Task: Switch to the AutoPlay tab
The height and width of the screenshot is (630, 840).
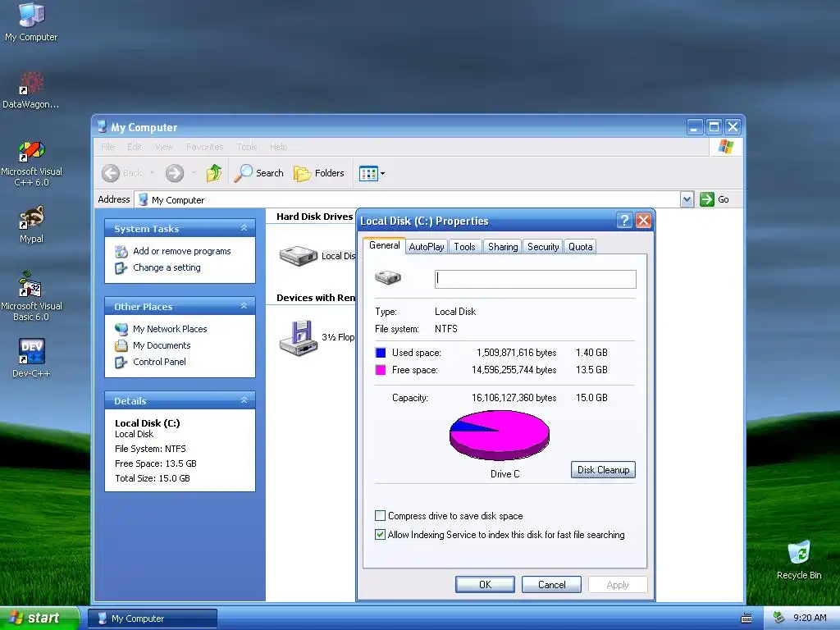Action: coord(427,246)
